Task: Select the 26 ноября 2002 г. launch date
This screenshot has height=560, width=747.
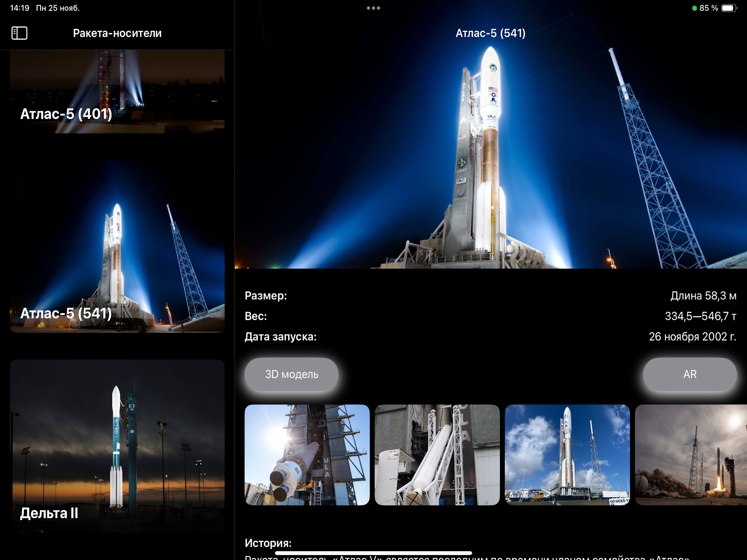Action: pyautogui.click(x=693, y=336)
